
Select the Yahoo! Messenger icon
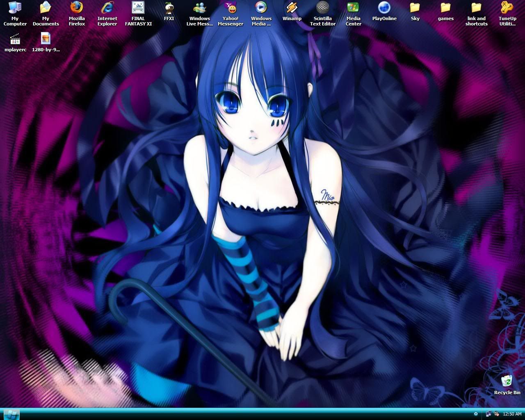[231, 13]
